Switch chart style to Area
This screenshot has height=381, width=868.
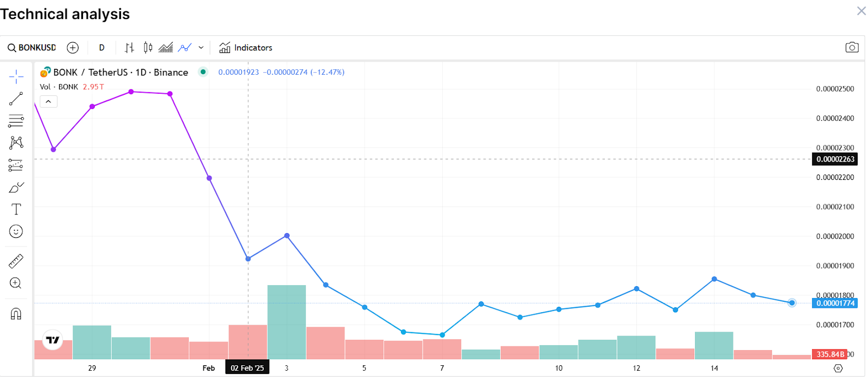165,48
